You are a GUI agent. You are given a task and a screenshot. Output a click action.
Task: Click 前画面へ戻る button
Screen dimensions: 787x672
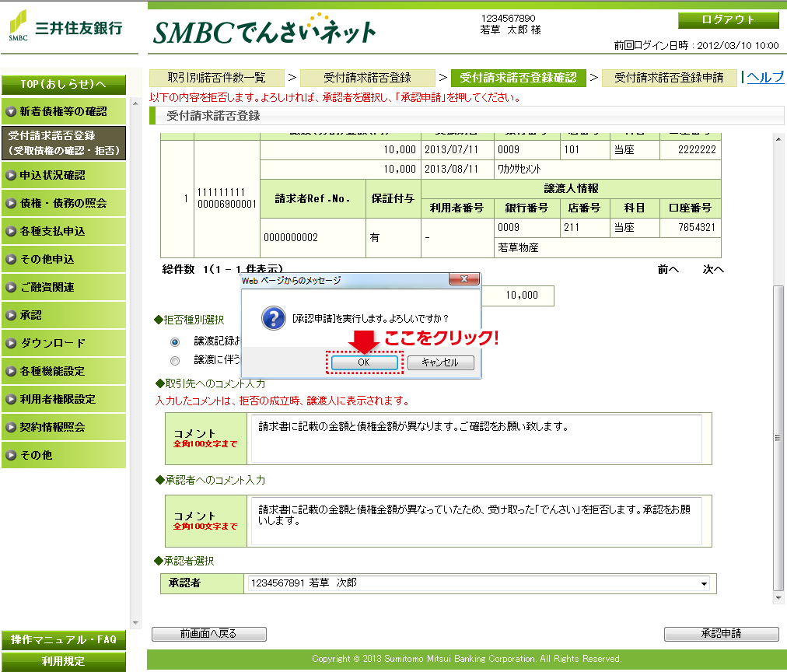208,634
